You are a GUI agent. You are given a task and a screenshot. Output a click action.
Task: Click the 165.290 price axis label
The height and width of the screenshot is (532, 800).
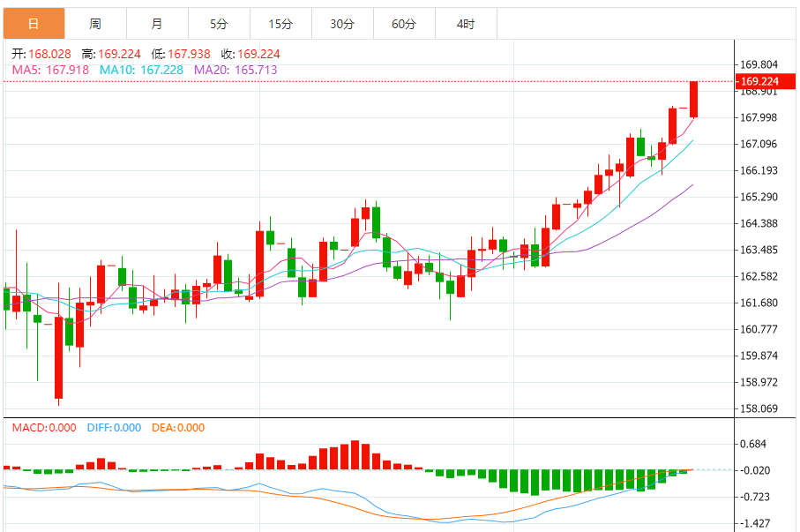[759, 197]
